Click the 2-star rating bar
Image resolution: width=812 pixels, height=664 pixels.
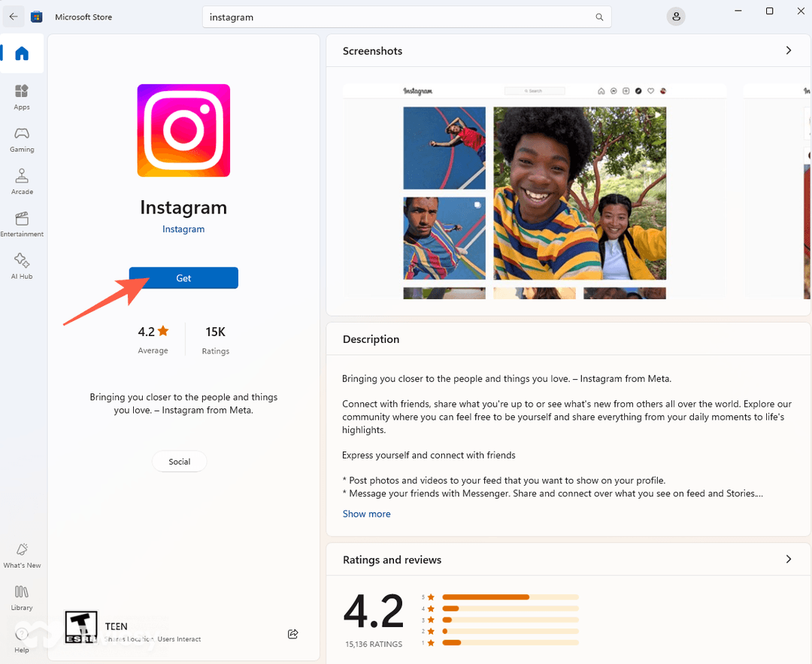510,632
